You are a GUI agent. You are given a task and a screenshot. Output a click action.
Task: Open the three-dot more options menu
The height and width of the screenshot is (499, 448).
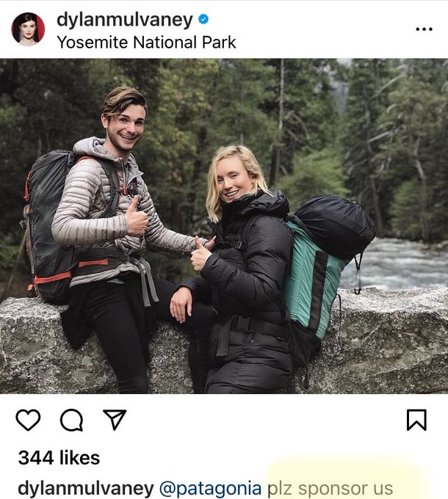[x=424, y=29]
